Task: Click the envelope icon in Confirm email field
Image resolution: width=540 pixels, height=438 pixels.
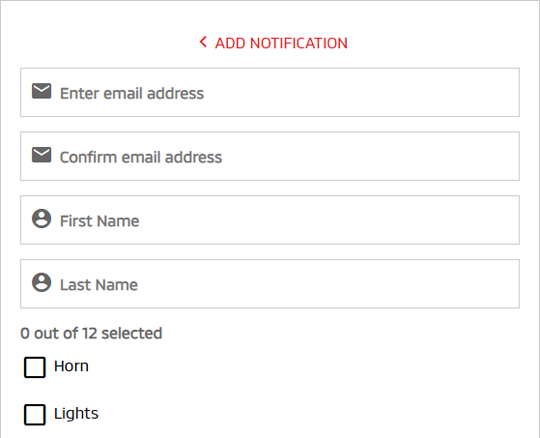Action: pos(42,155)
